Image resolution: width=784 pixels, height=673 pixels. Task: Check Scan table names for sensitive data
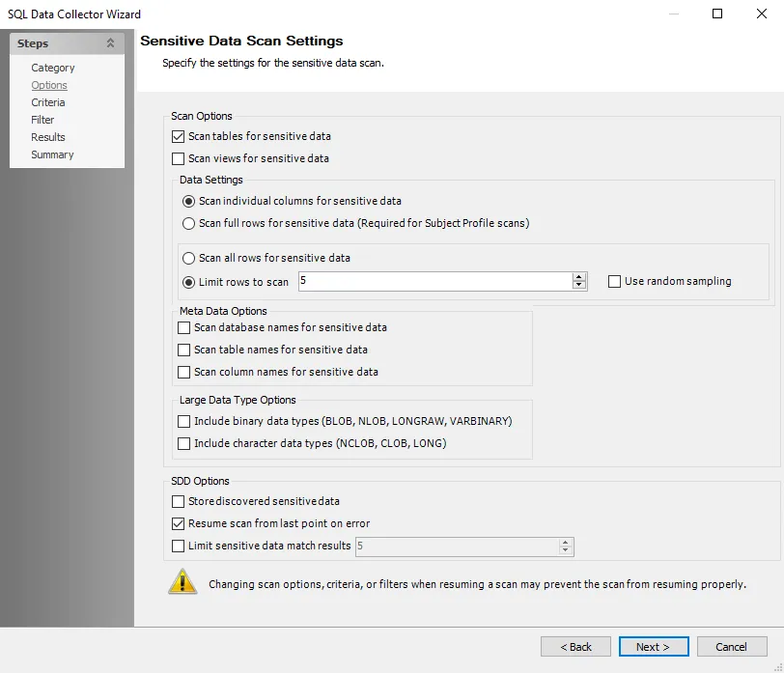coord(184,350)
